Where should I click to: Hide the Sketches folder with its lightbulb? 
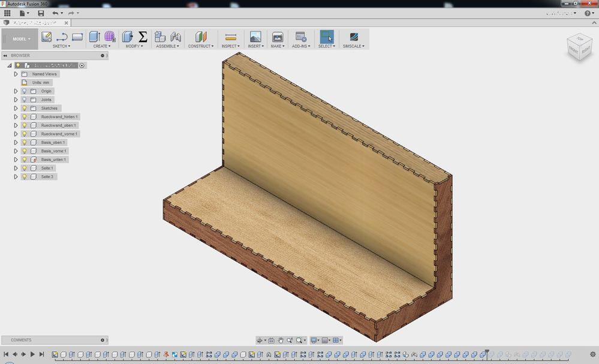click(x=25, y=109)
